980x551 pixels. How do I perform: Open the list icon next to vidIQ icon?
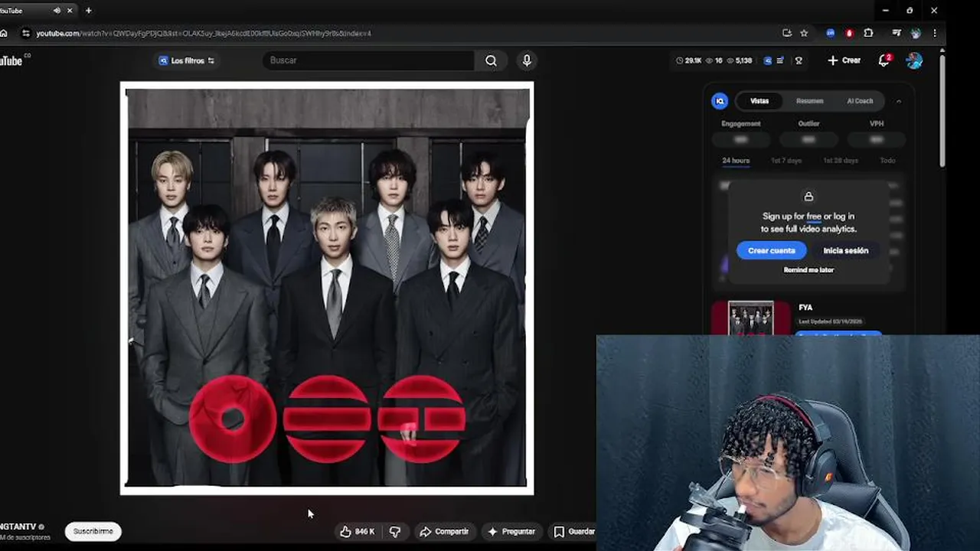pyautogui.click(x=780, y=60)
